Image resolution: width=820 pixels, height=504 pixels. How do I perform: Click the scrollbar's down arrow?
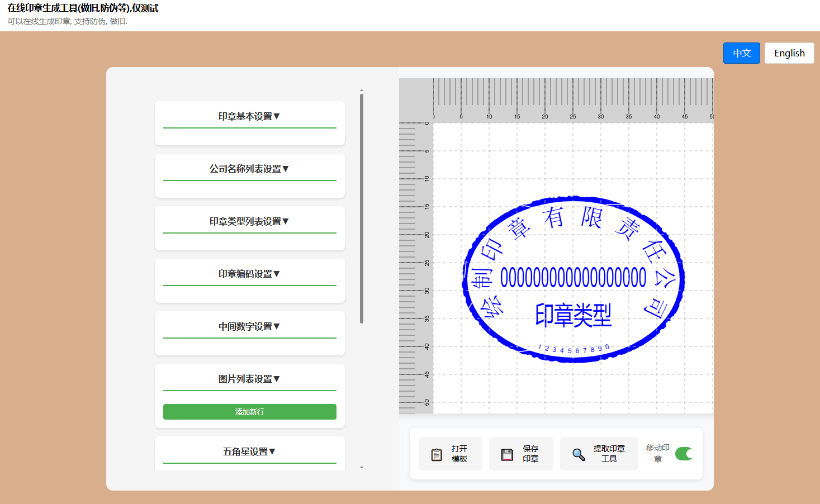(362, 467)
